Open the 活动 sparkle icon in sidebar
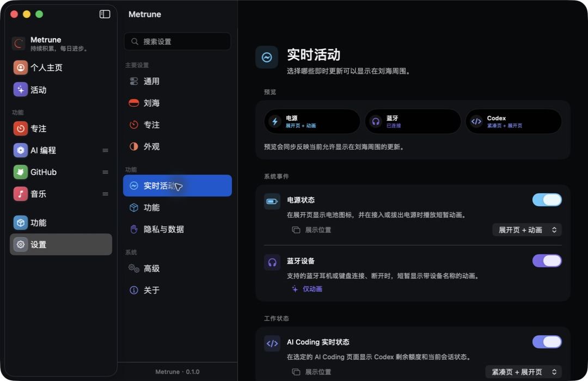Viewport: 588px width, 381px height. [21, 90]
